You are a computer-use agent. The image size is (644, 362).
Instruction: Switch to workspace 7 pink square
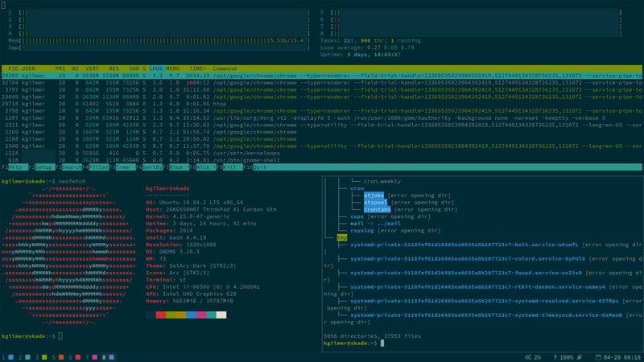pos(95,357)
